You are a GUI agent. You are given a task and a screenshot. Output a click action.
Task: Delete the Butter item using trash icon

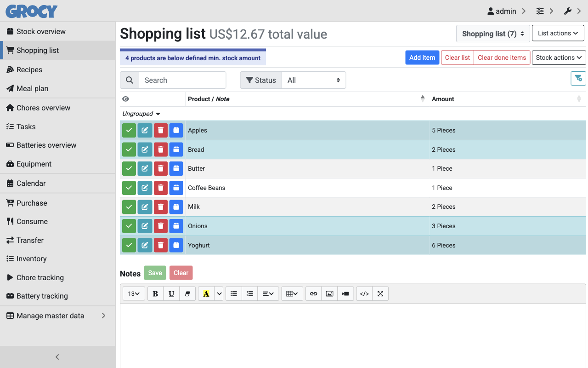pos(160,168)
